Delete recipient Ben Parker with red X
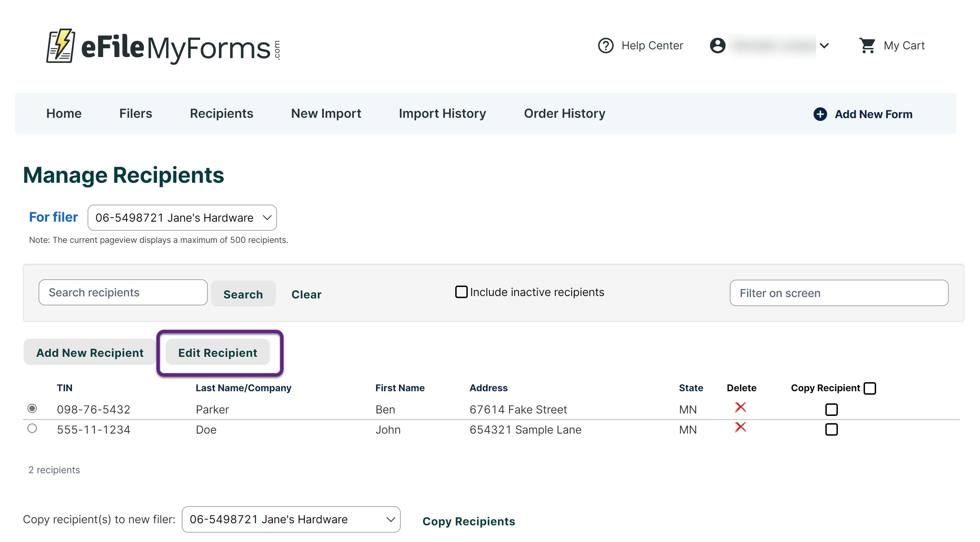980x542 pixels. 740,407
